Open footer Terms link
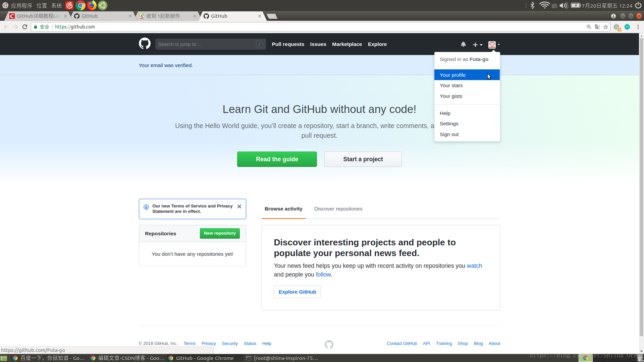The image size is (644, 362). pos(190,344)
